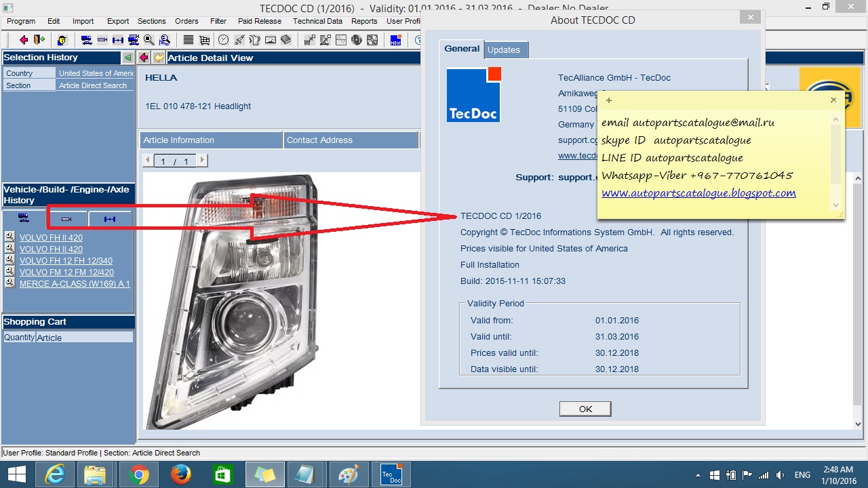Click the left page arrow beside 1/1
The width and height of the screenshot is (868, 488).
click(x=148, y=161)
